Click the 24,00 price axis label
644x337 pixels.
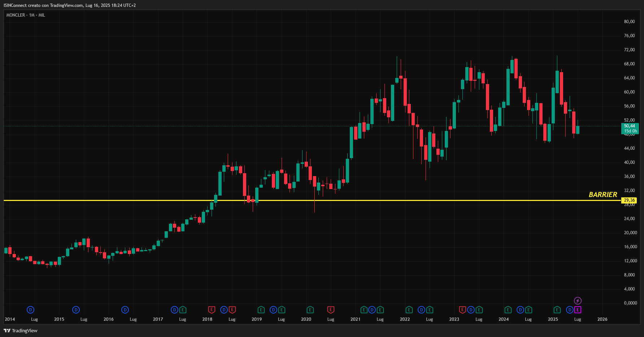[629, 219]
